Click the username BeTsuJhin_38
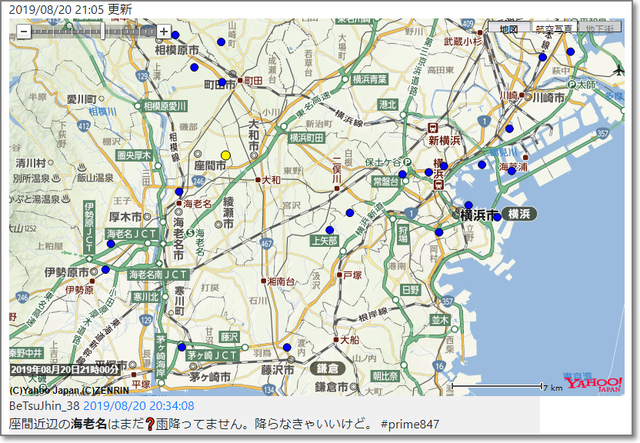The height and width of the screenshot is (443, 640). [x=44, y=406]
